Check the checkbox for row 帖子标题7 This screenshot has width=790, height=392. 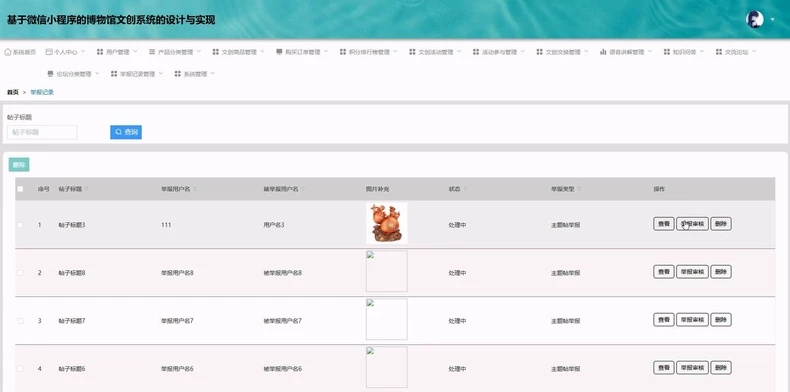[20, 320]
